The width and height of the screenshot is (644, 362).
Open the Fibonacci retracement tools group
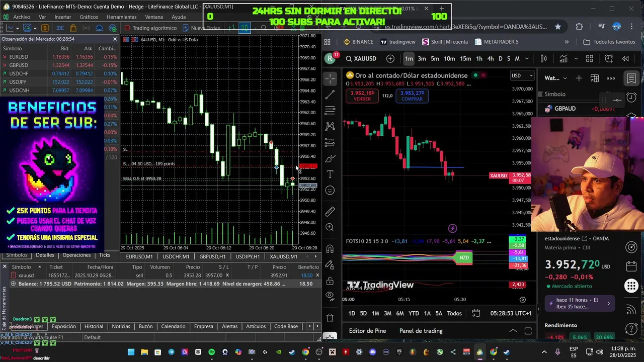(330, 111)
